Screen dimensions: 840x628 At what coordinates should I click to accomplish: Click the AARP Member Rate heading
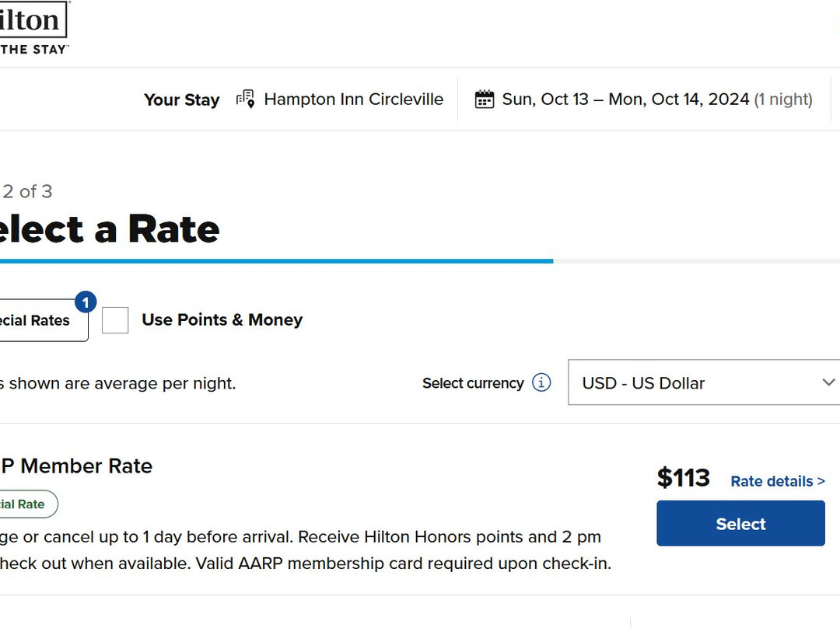[76, 466]
